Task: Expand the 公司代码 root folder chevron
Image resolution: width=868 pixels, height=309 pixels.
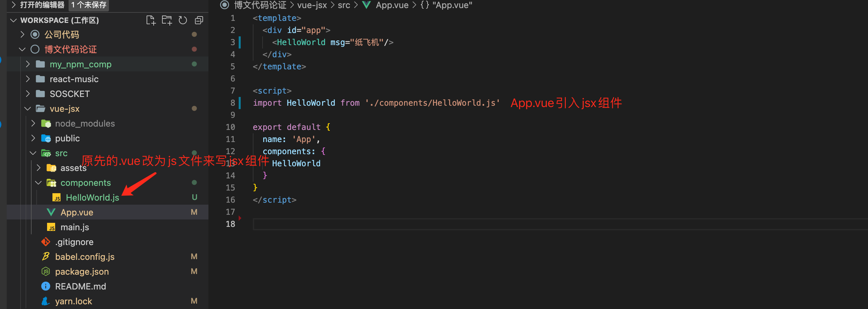Action: 22,34
